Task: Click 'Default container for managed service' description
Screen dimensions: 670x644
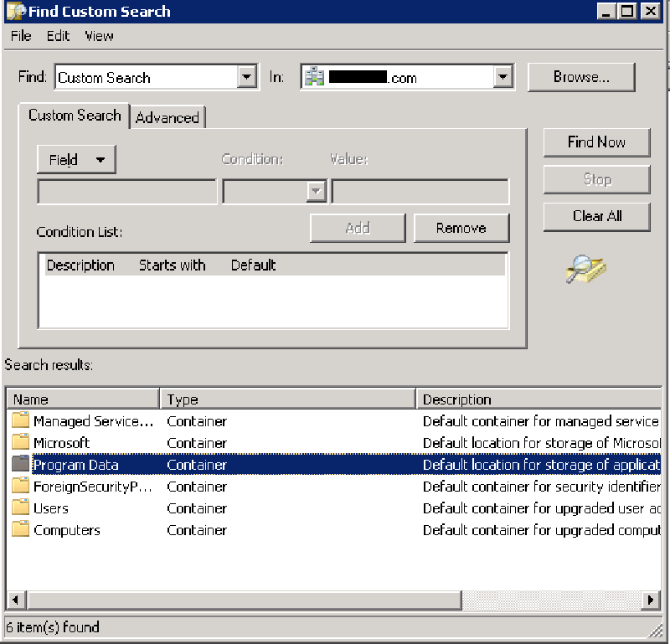Action: pyautogui.click(x=541, y=421)
